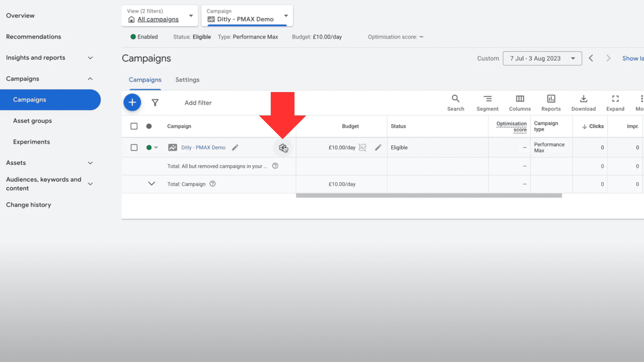Click the Eligible status cell in row

[x=399, y=147]
